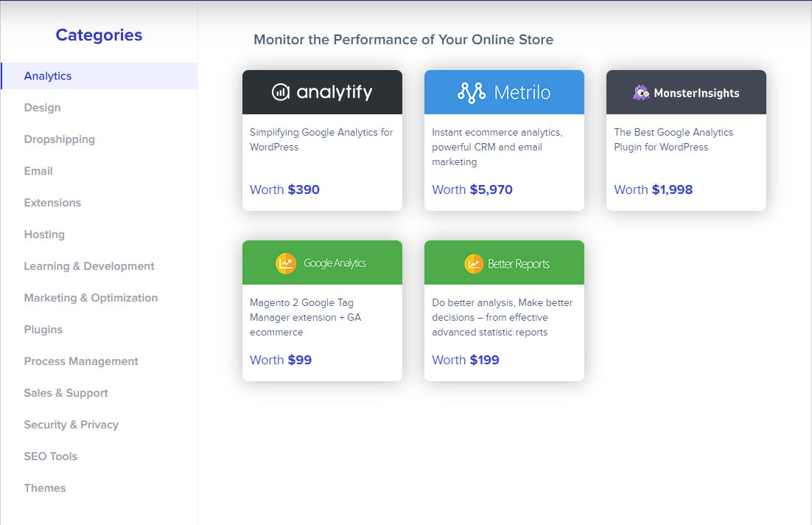Switch to the Dropshipping category

point(60,139)
